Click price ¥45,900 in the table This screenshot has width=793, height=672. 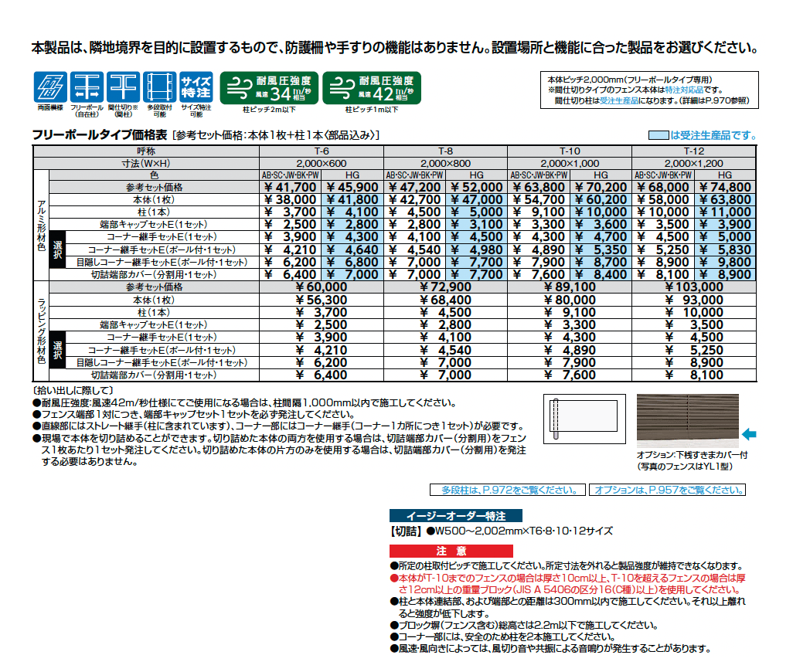352,187
